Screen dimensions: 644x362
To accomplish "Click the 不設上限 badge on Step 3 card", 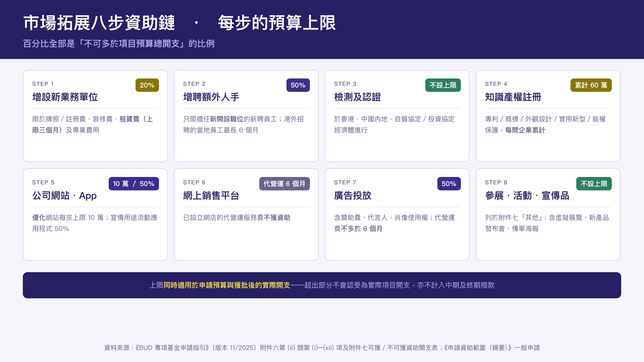I will (x=443, y=85).
